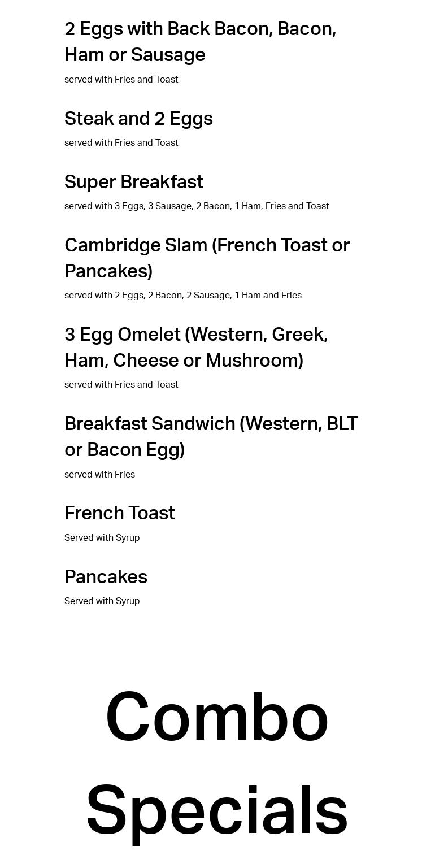Click 'Served with Syrup' under Pancakes

point(102,601)
